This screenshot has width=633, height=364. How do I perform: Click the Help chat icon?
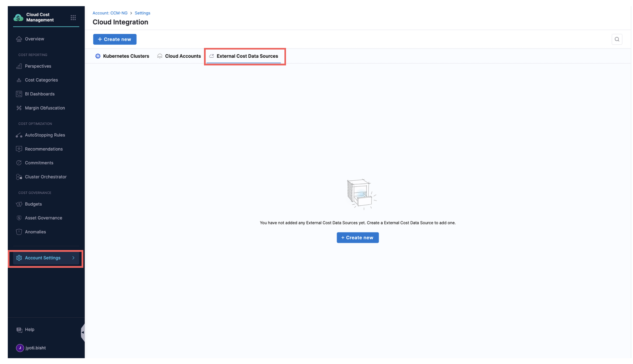19,330
